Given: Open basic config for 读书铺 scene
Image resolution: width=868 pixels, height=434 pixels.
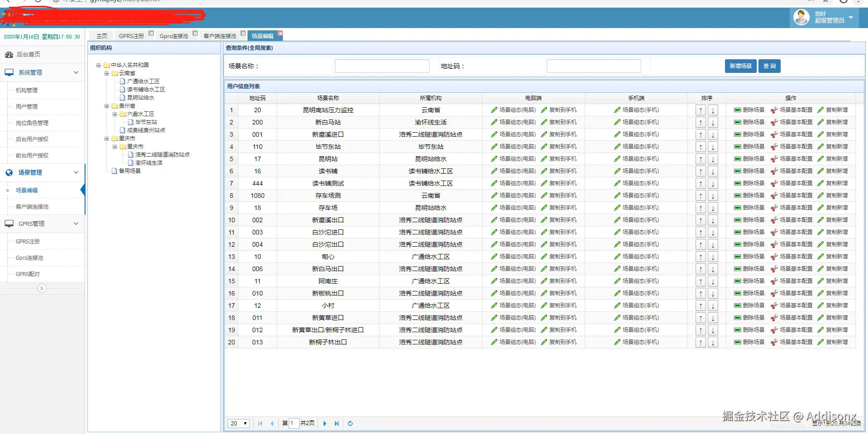Looking at the screenshot, I should pos(792,171).
